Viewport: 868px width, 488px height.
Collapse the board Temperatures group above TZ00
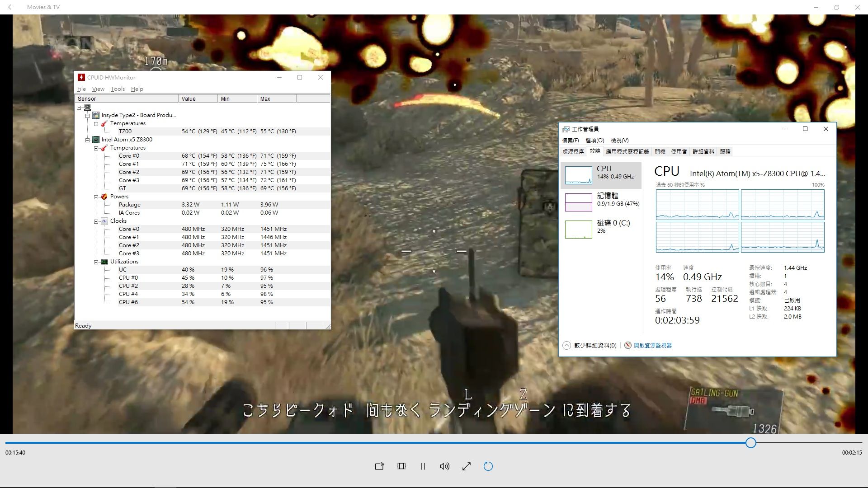[96, 124]
